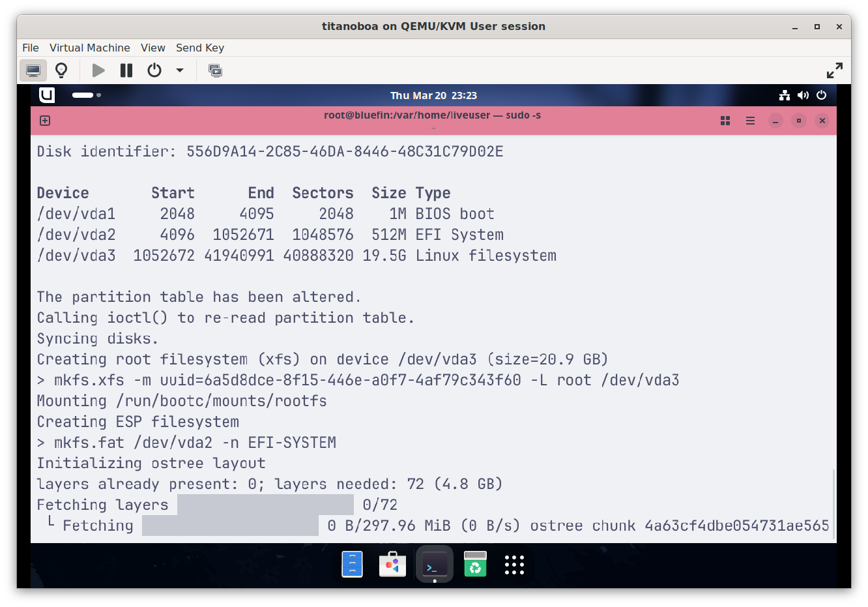Select the Terminal icon in the dock
Image resolution: width=868 pixels, height=607 pixels.
434,565
